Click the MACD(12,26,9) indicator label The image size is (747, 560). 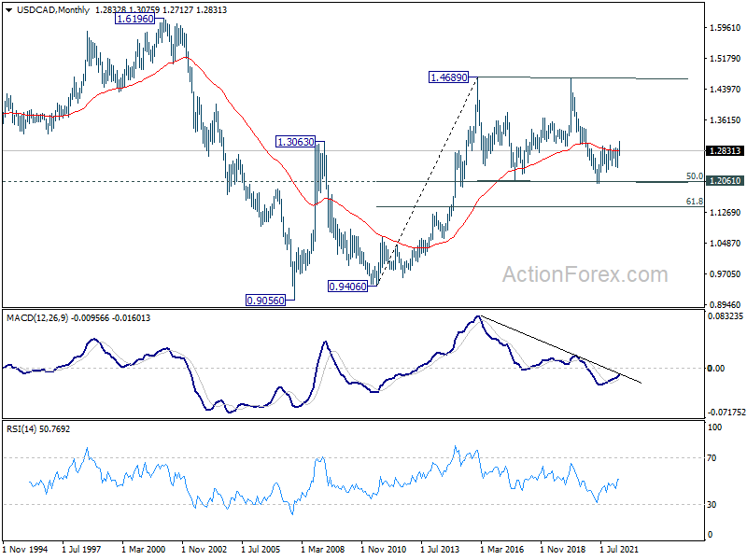click(x=38, y=318)
